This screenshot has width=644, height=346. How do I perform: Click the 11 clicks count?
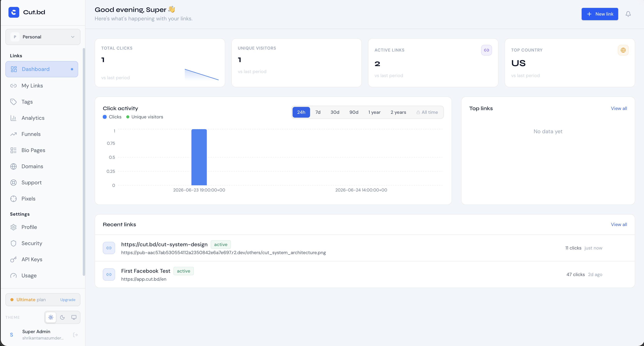(x=573, y=248)
